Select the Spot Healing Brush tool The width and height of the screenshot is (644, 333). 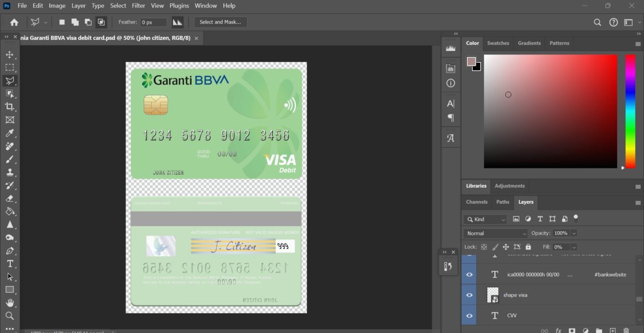click(x=10, y=146)
